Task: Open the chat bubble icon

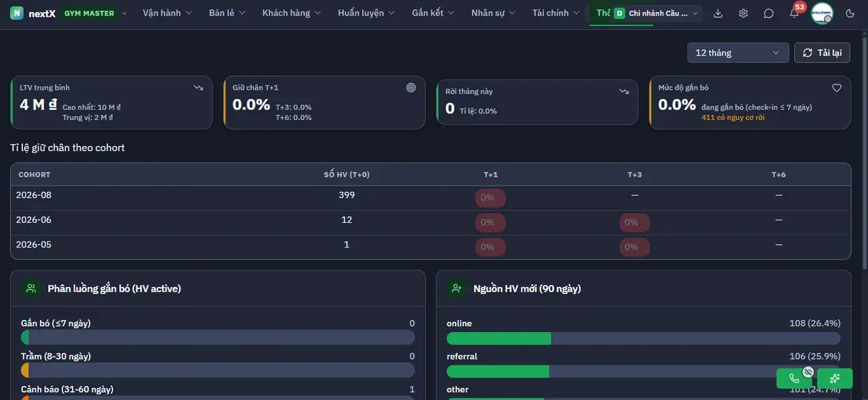Action: pos(768,14)
